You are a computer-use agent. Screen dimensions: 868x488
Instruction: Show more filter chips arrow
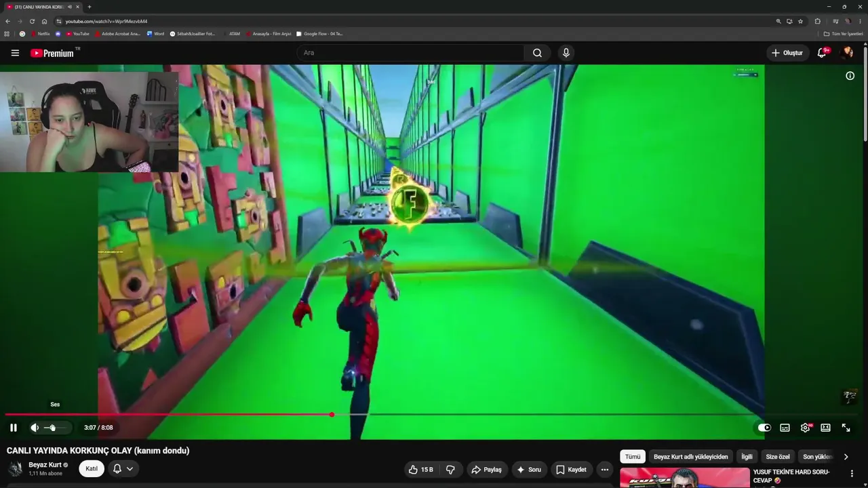pos(846,457)
